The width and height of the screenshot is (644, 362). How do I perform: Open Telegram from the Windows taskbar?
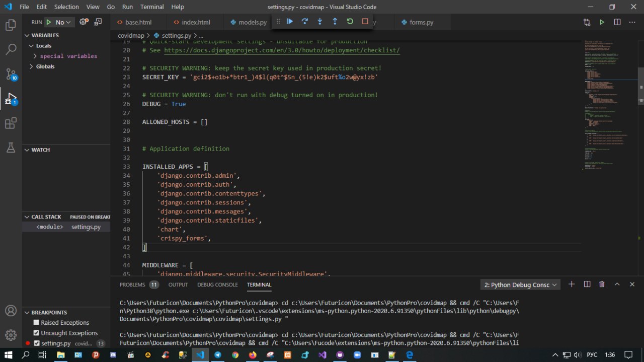217,354
